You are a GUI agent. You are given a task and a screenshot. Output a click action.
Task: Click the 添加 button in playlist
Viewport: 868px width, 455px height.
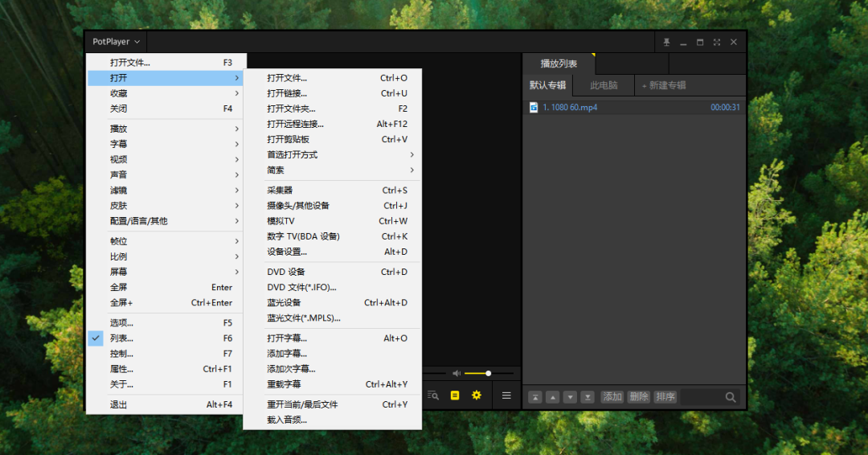point(612,397)
